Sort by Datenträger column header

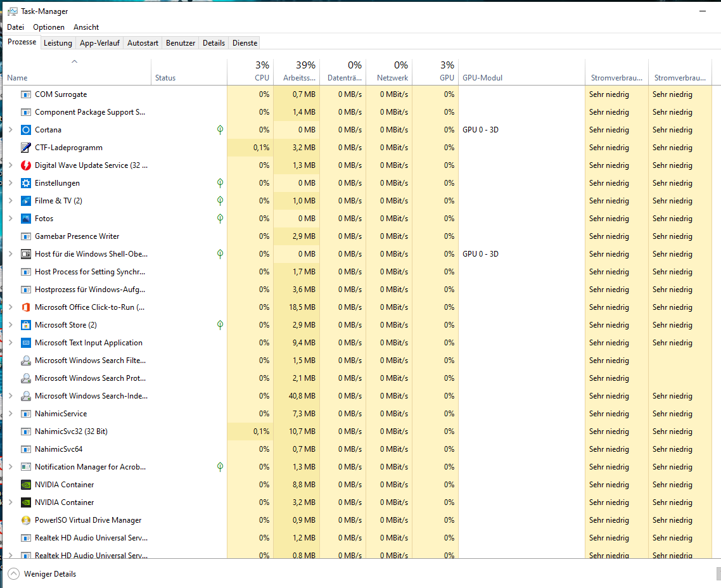(343, 72)
